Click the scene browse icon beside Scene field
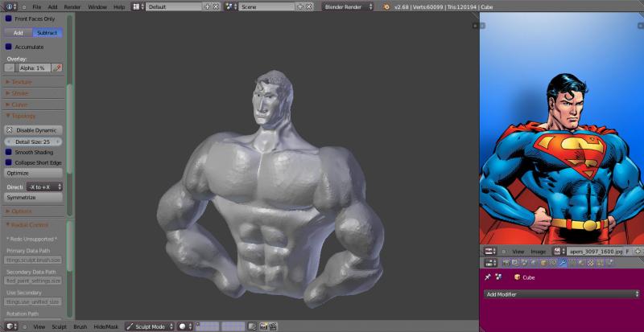The width and height of the screenshot is (644, 332). pyautogui.click(x=231, y=6)
